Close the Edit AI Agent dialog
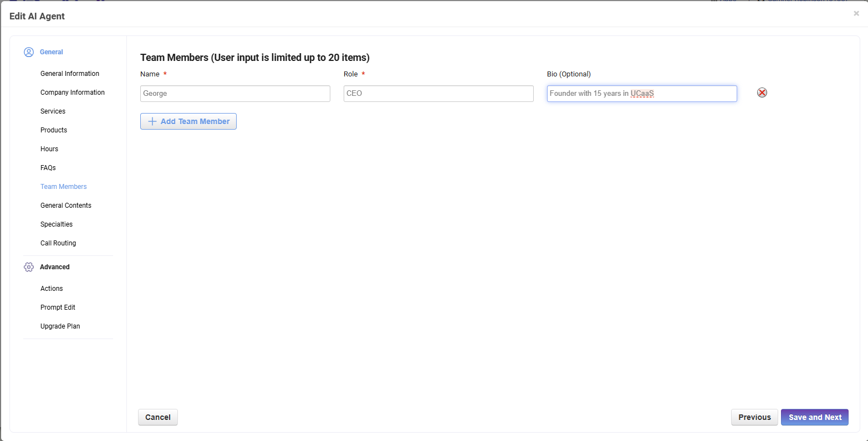This screenshot has height=441, width=868. click(856, 14)
